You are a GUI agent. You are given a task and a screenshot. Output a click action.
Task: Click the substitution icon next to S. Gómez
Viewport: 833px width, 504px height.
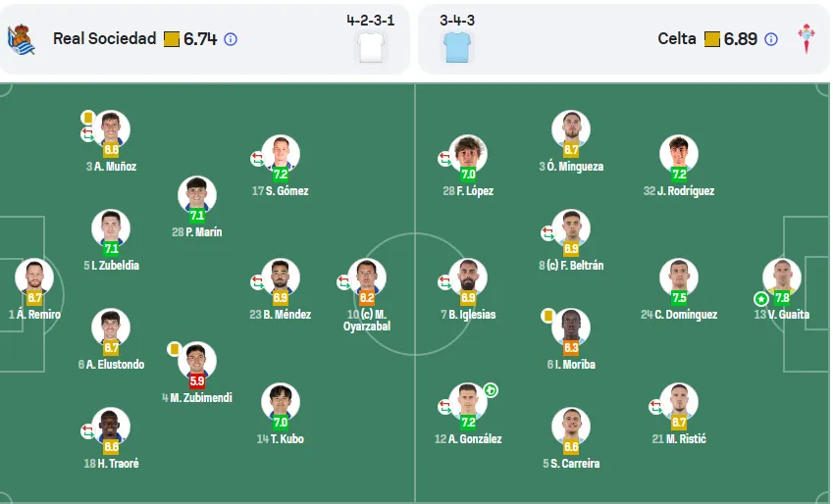pos(258,158)
